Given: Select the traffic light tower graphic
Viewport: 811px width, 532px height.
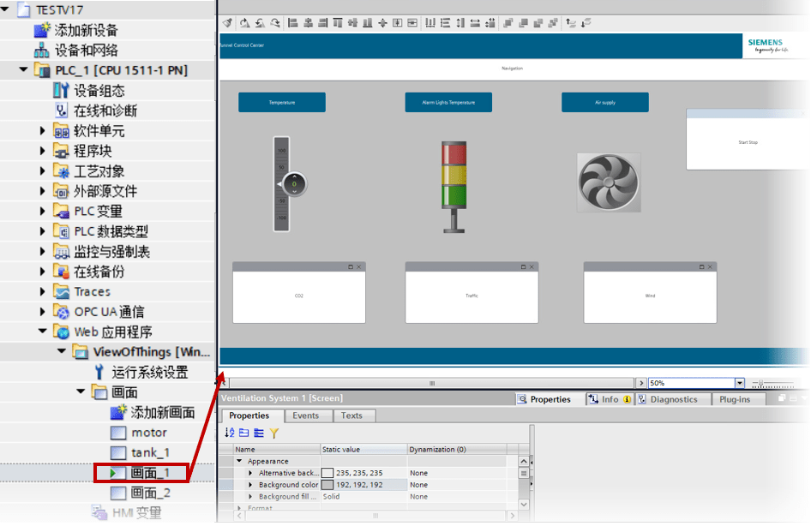Looking at the screenshot, I should 454,187.
